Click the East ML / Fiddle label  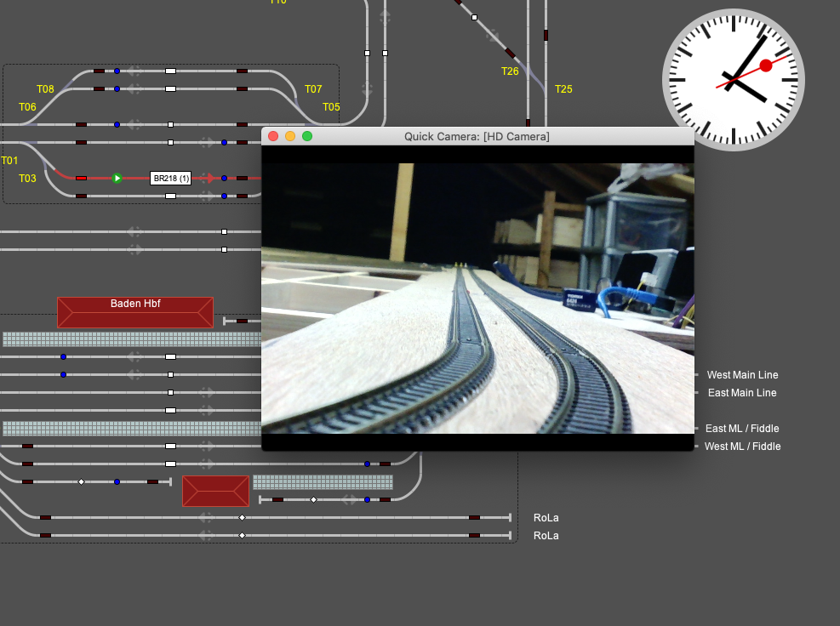click(742, 429)
